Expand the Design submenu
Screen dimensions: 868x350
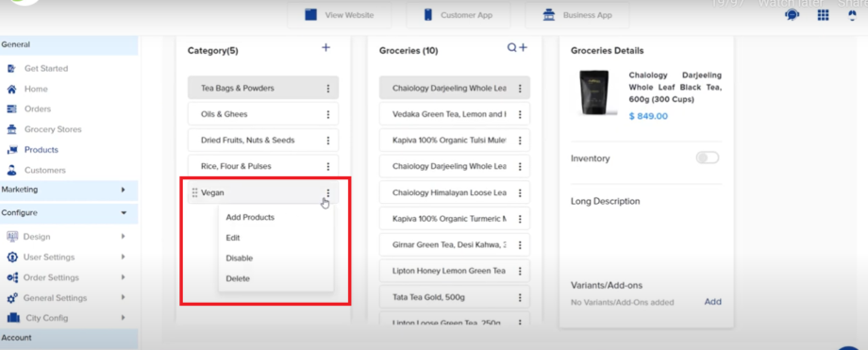123,237
